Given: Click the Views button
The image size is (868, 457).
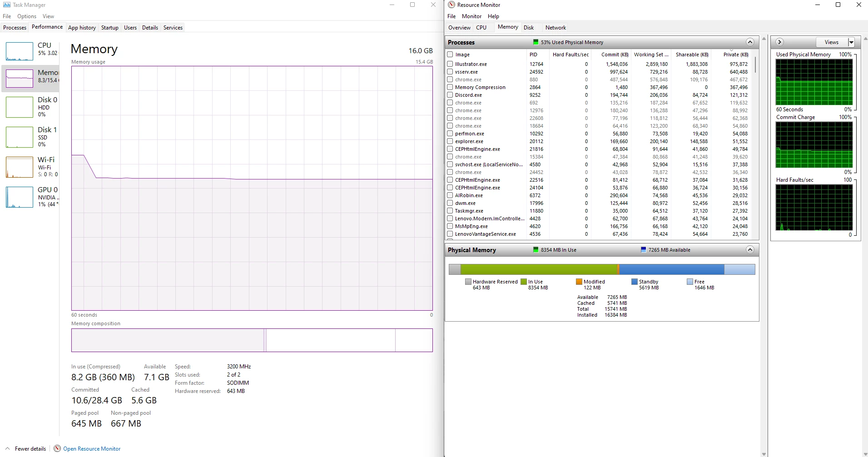Looking at the screenshot, I should click(x=832, y=42).
